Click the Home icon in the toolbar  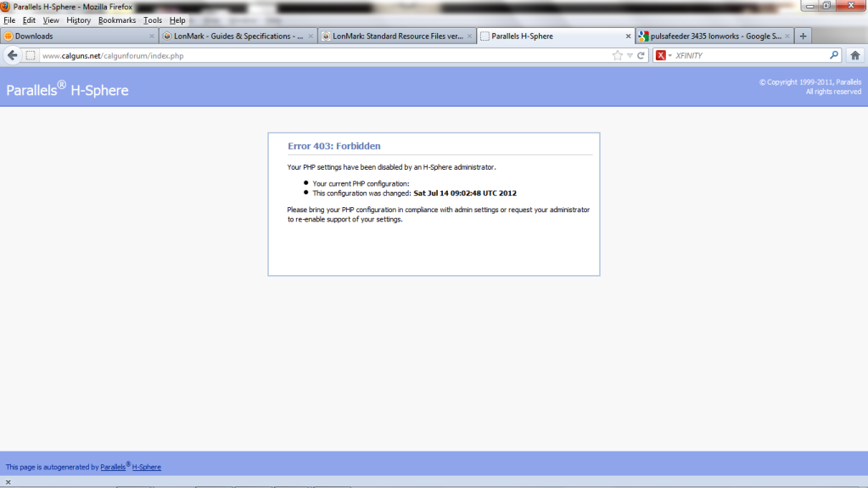(854, 55)
